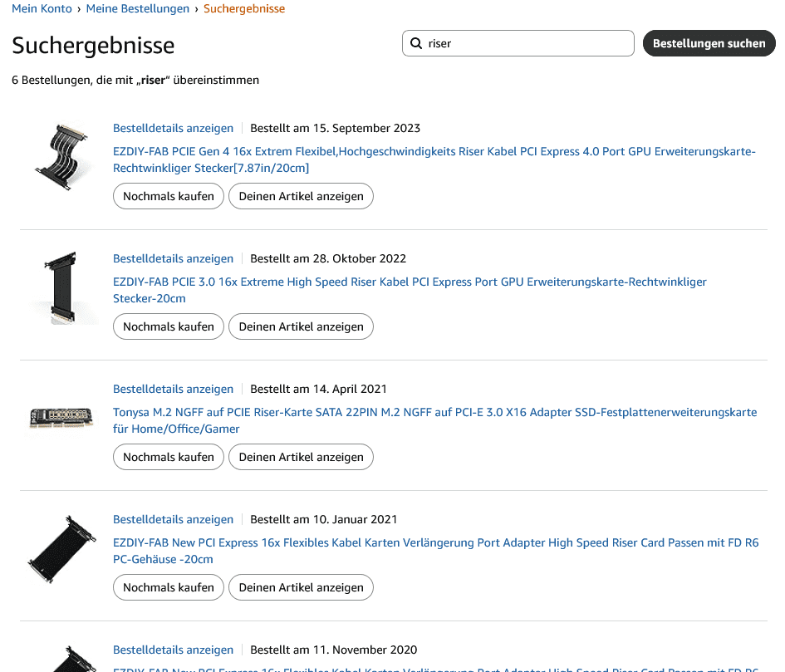Open the Mein Konto breadcrumb link
Image resolution: width=785 pixels, height=672 pixels.
tap(42, 9)
